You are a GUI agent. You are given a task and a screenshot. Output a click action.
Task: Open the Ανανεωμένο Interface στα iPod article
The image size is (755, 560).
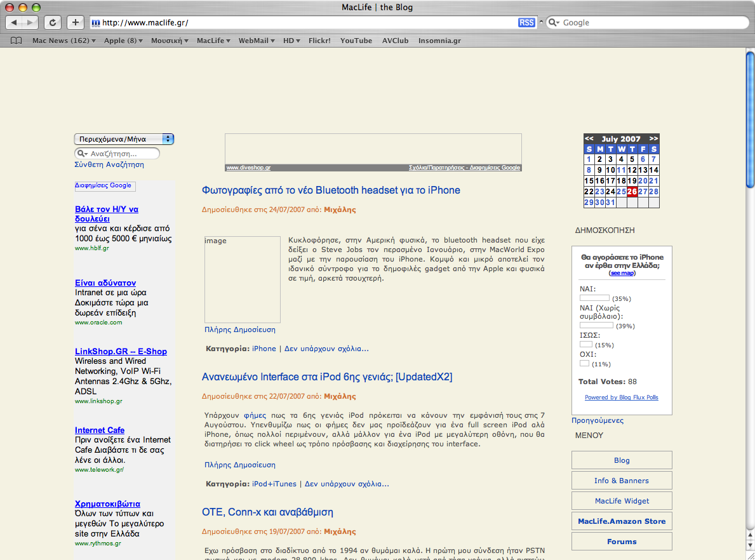click(327, 377)
